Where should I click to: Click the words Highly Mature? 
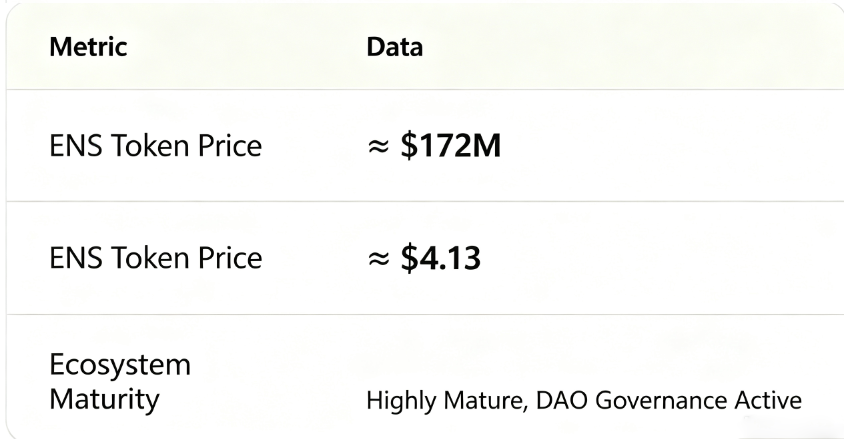tap(447, 401)
